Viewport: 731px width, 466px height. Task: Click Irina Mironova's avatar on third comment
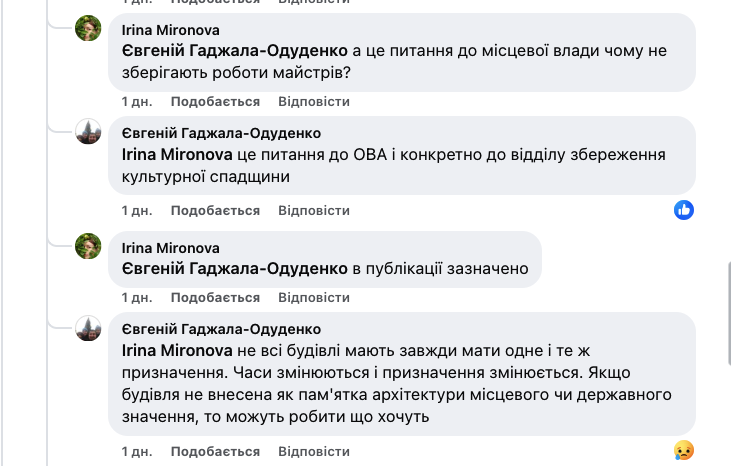[89, 247]
